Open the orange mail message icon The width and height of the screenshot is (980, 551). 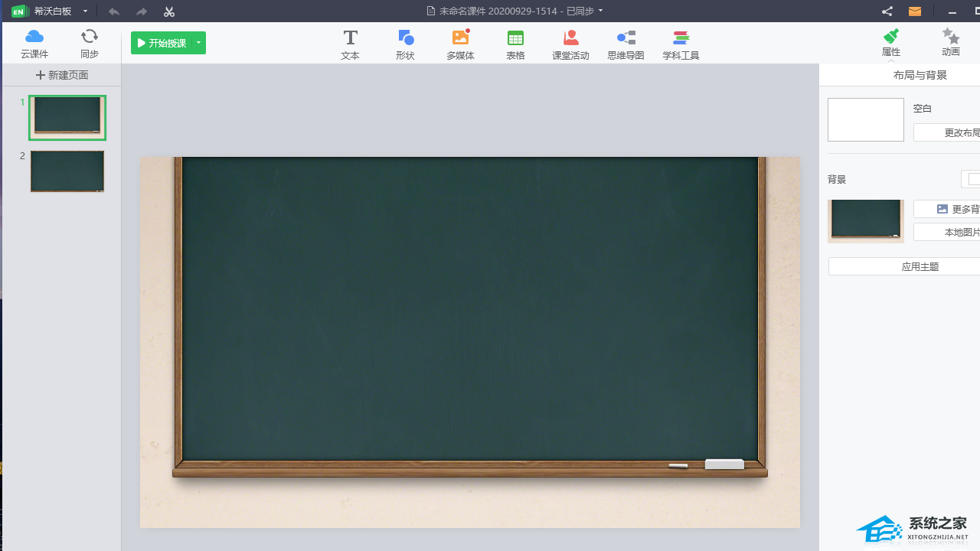tap(915, 11)
